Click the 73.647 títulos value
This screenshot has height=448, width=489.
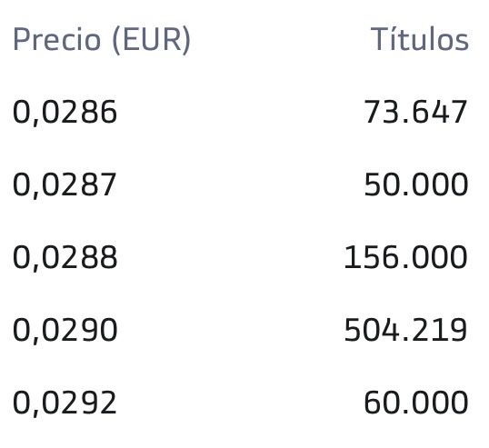point(416,112)
